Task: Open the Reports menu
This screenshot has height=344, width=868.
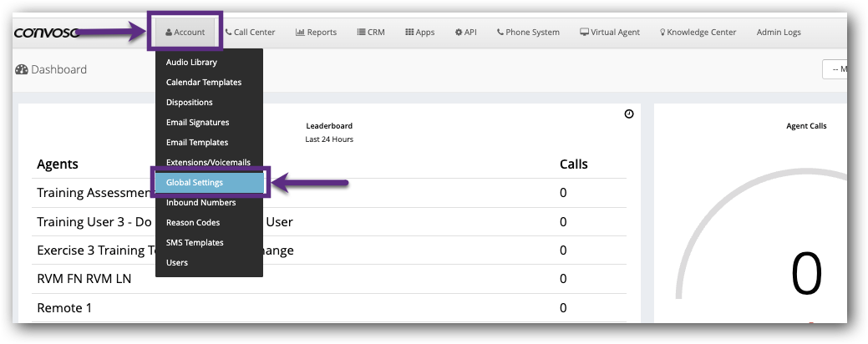Action: click(316, 32)
